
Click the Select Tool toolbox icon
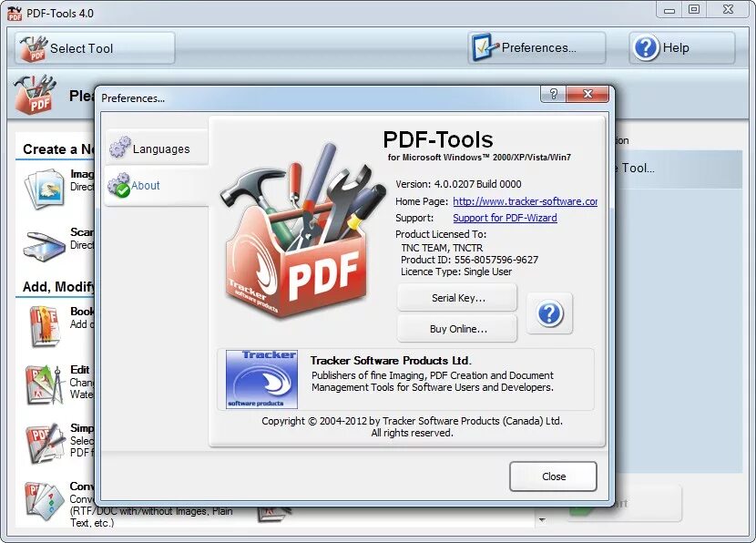click(34, 48)
